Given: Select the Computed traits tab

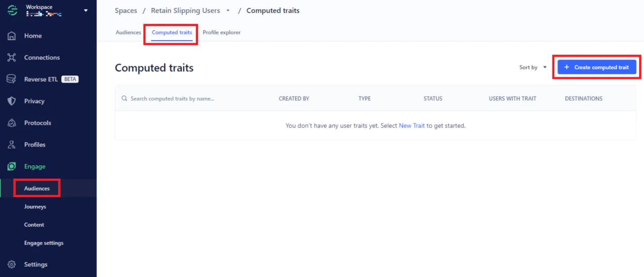Looking at the screenshot, I should coord(172,32).
